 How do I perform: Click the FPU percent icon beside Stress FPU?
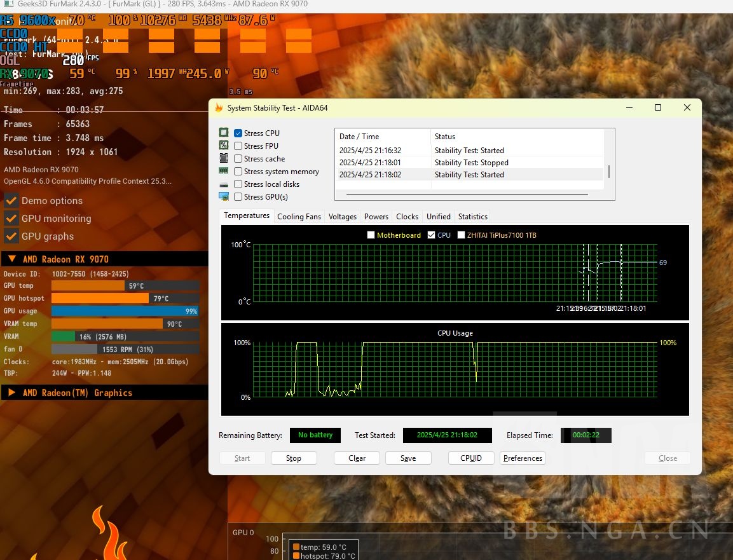pyautogui.click(x=224, y=145)
